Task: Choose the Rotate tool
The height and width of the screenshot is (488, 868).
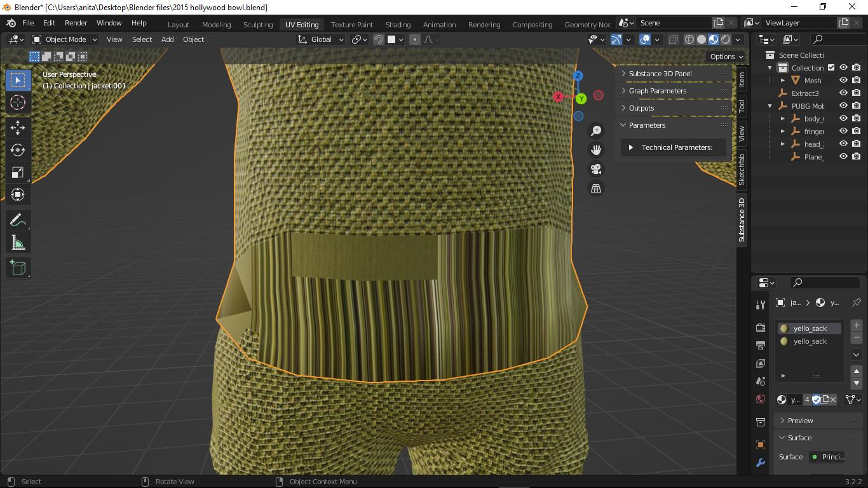Action: coord(18,150)
